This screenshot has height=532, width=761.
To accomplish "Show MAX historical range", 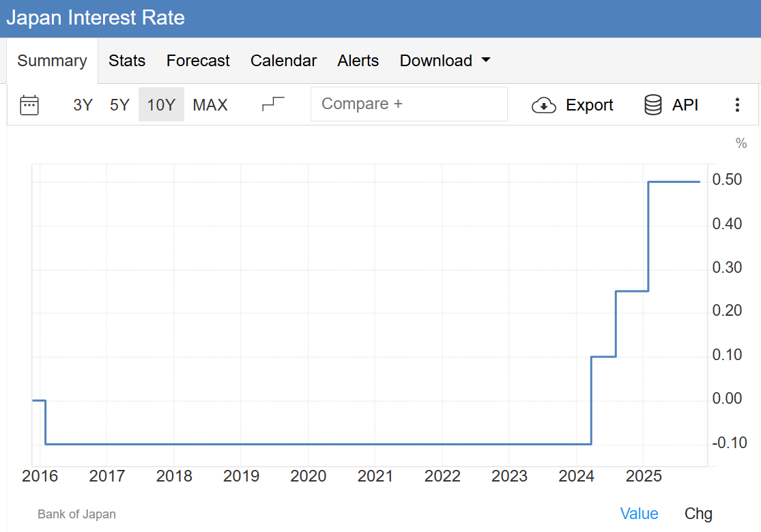I will 210,105.
